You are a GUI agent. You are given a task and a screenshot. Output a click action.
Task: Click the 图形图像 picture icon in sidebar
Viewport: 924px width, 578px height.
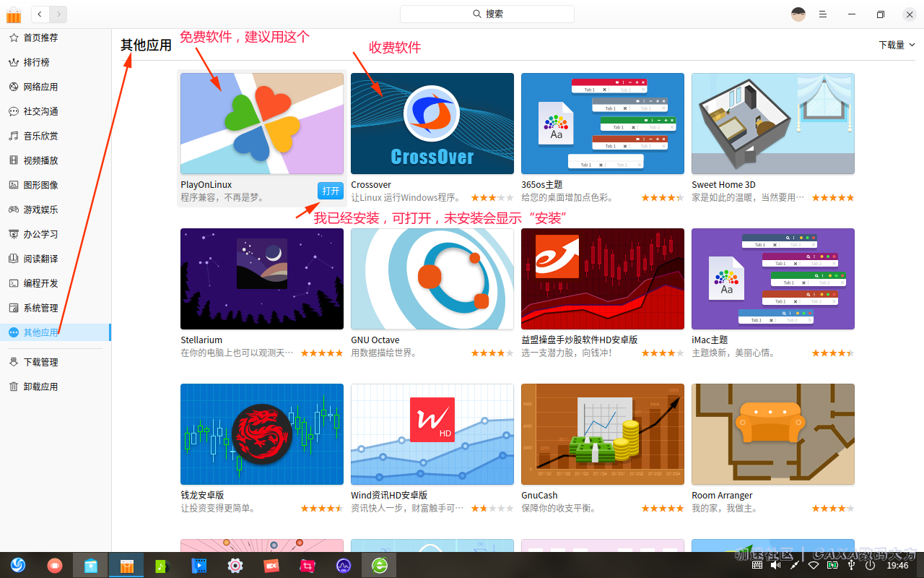point(14,185)
